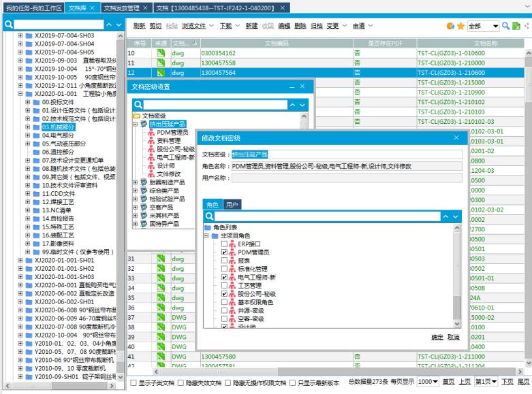Select the PDM管理员 role icon in 挤出压延产品 tree
The width and height of the screenshot is (532, 394).
[x=151, y=133]
